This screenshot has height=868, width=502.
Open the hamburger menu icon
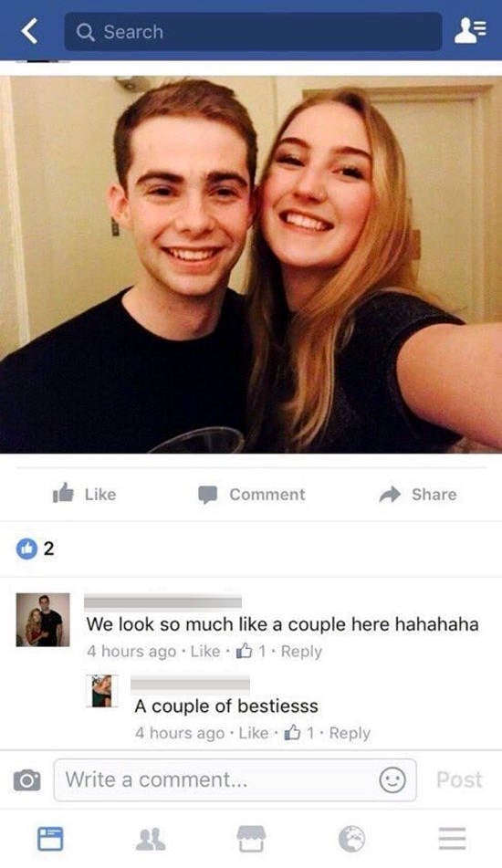[452, 838]
